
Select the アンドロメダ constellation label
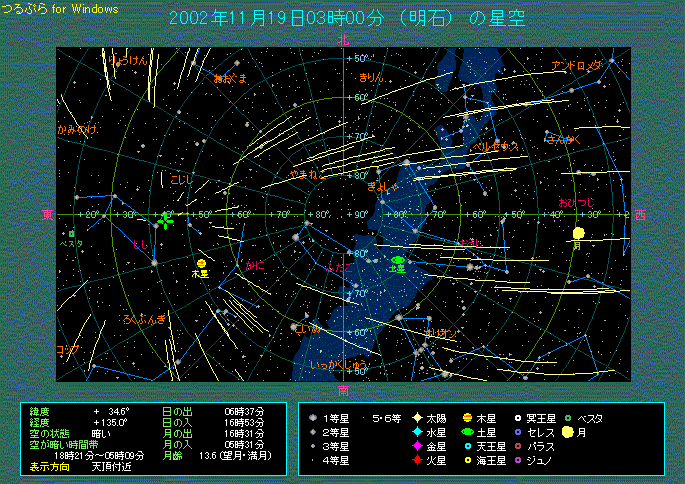tap(578, 65)
